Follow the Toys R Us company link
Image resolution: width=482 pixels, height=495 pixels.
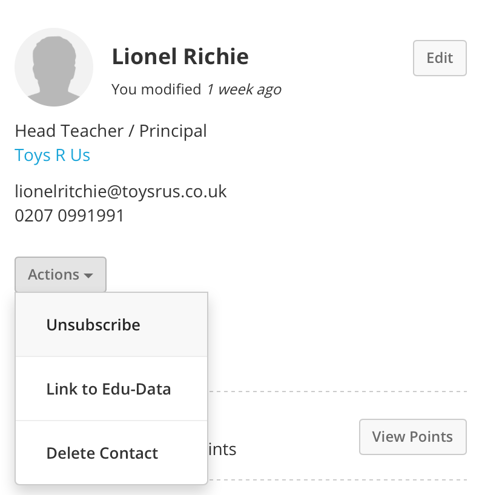[x=52, y=155]
